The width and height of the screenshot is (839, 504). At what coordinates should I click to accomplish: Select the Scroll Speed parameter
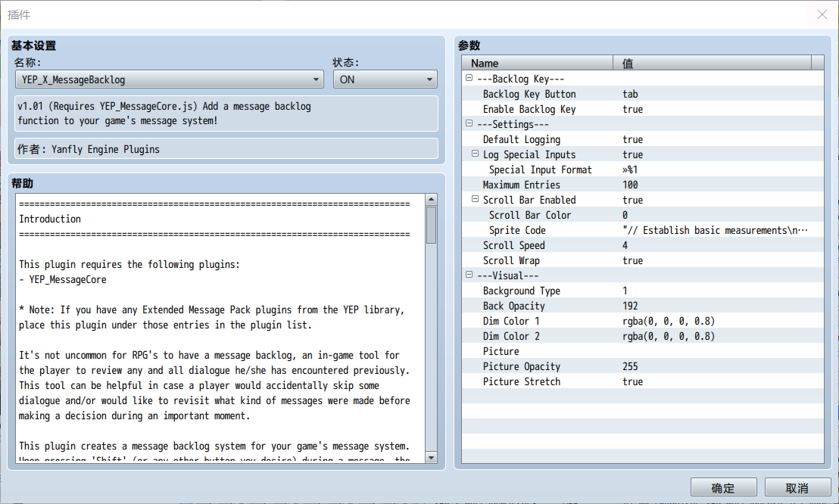[643, 245]
